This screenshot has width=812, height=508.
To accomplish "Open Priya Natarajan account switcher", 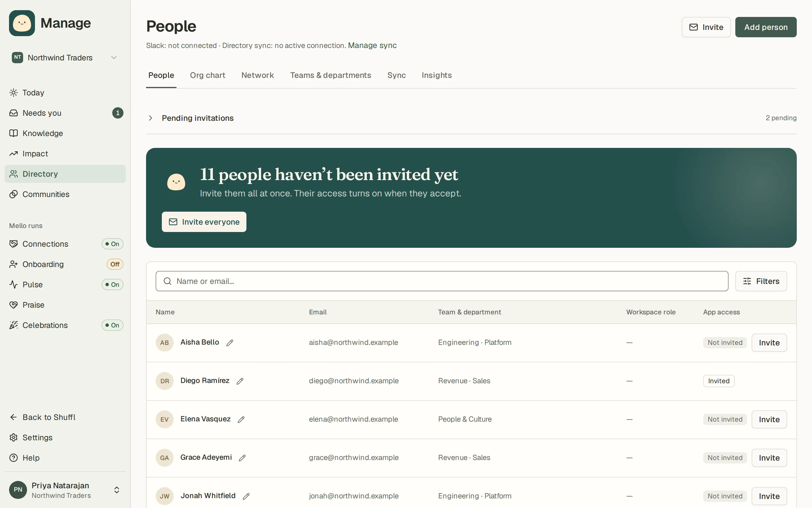I will coord(65,490).
